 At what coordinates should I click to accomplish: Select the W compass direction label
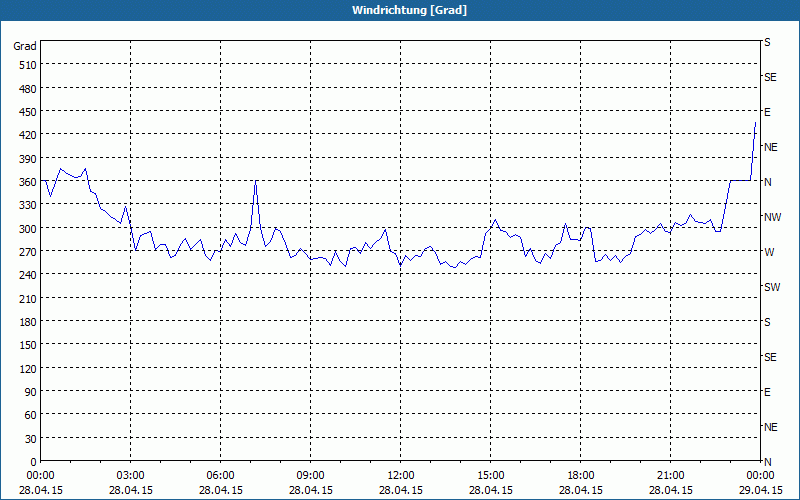click(769, 252)
